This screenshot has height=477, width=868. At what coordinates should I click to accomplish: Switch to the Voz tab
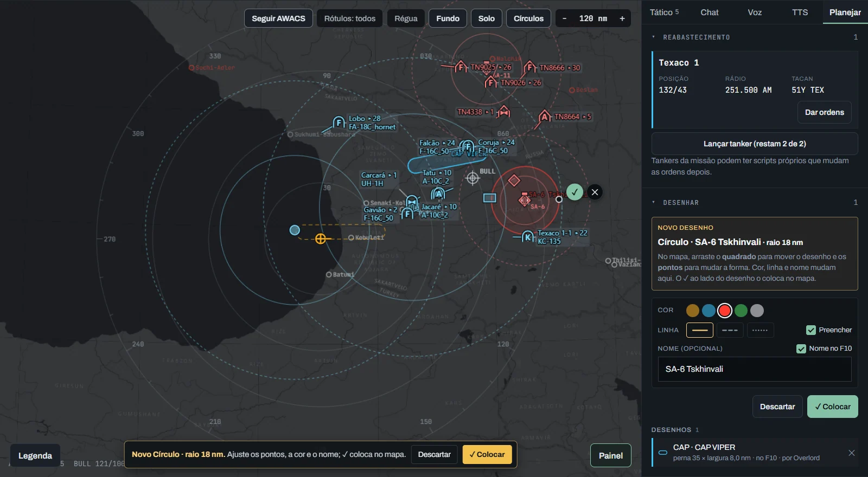[x=755, y=12]
